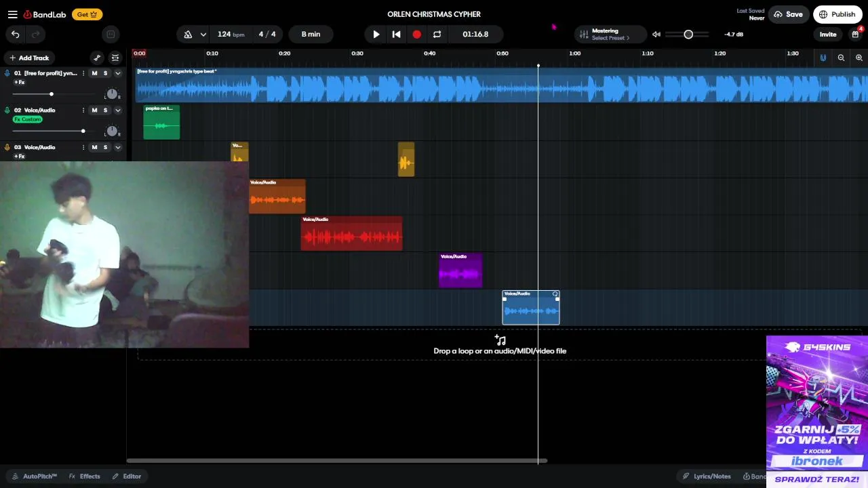Mute master volume via the speaker icon
868x488 pixels.
click(656, 34)
